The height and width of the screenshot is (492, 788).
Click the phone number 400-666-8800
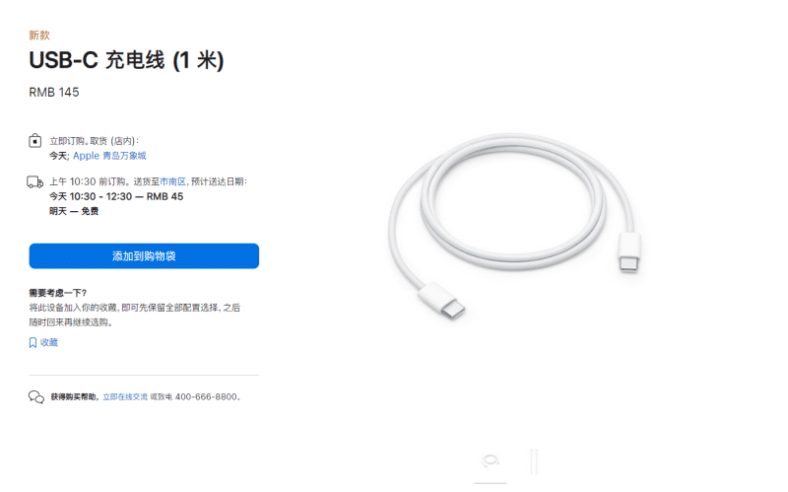click(x=206, y=397)
